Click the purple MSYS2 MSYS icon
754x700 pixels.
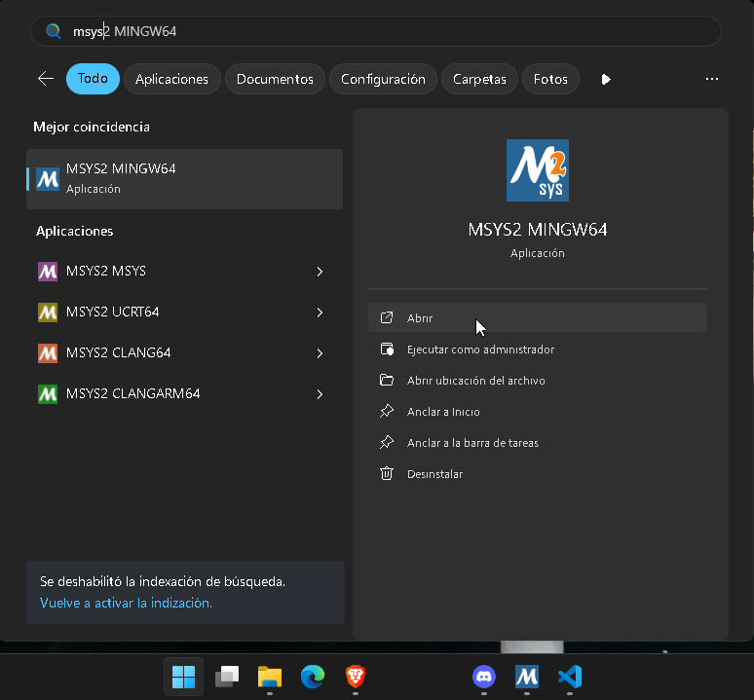tap(48, 272)
